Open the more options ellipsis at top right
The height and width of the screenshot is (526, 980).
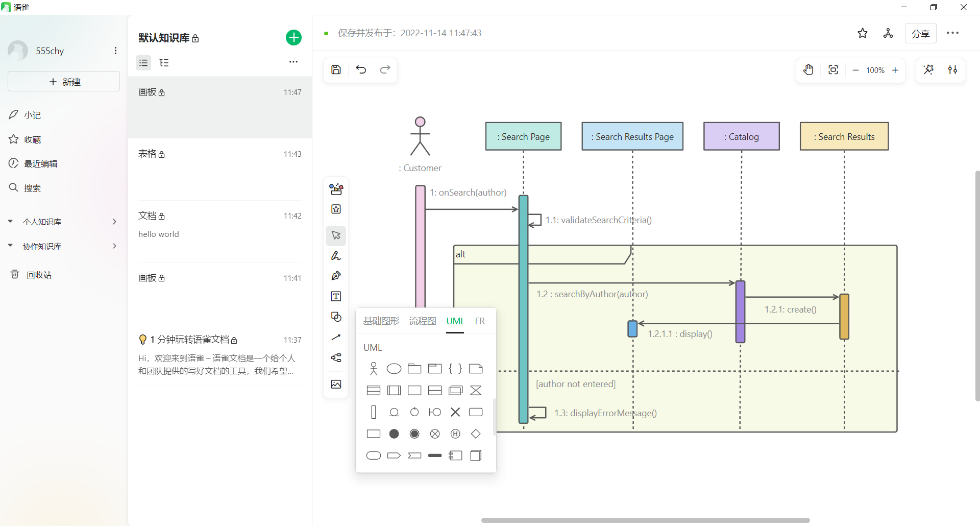pos(952,33)
